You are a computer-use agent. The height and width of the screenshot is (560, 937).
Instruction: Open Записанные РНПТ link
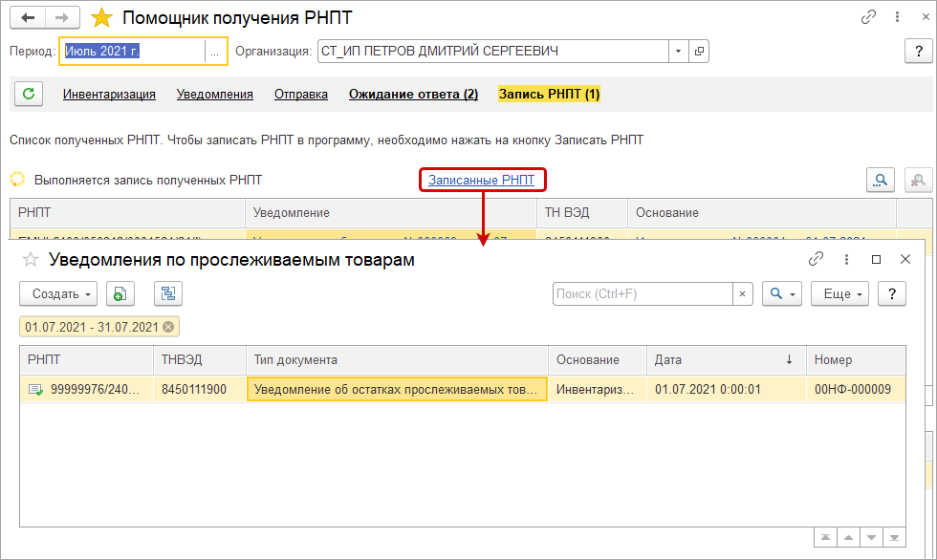[x=482, y=180]
